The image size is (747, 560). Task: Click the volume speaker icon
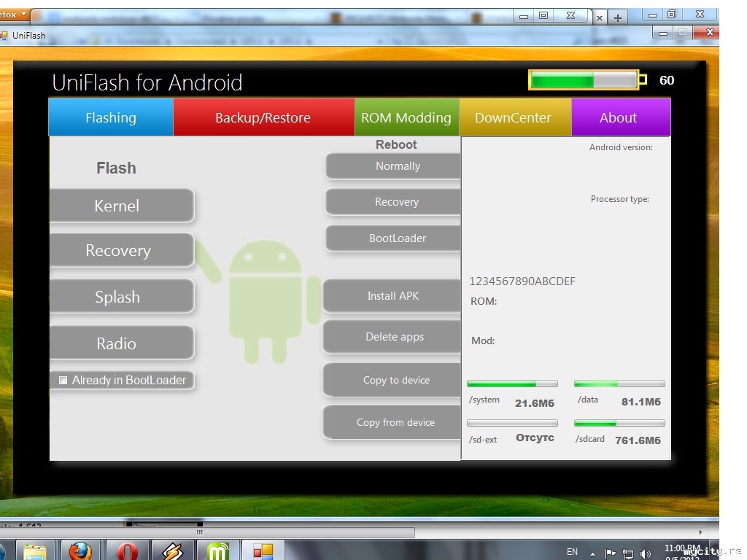[645, 554]
